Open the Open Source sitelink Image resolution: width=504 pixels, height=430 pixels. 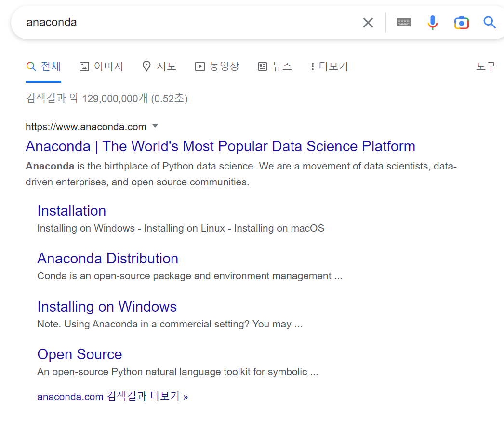80,354
